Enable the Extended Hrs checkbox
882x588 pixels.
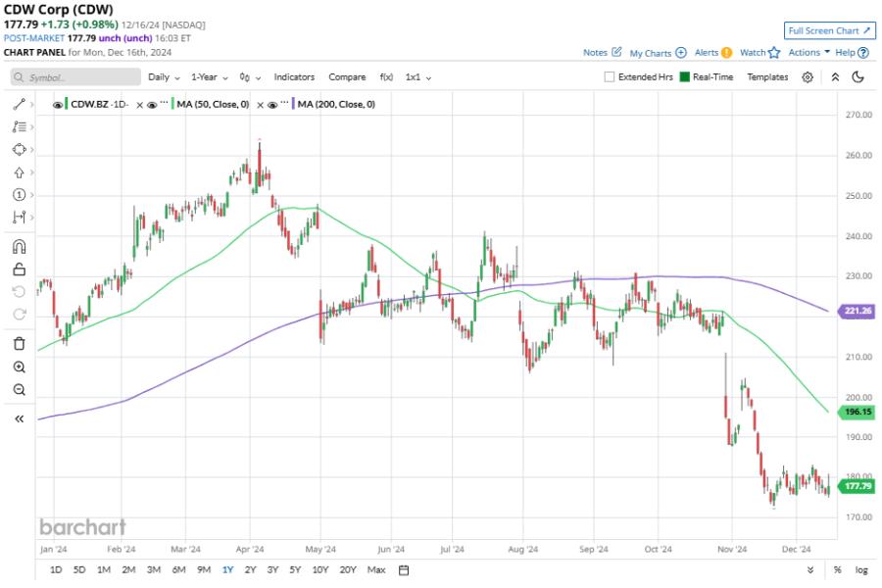click(610, 77)
